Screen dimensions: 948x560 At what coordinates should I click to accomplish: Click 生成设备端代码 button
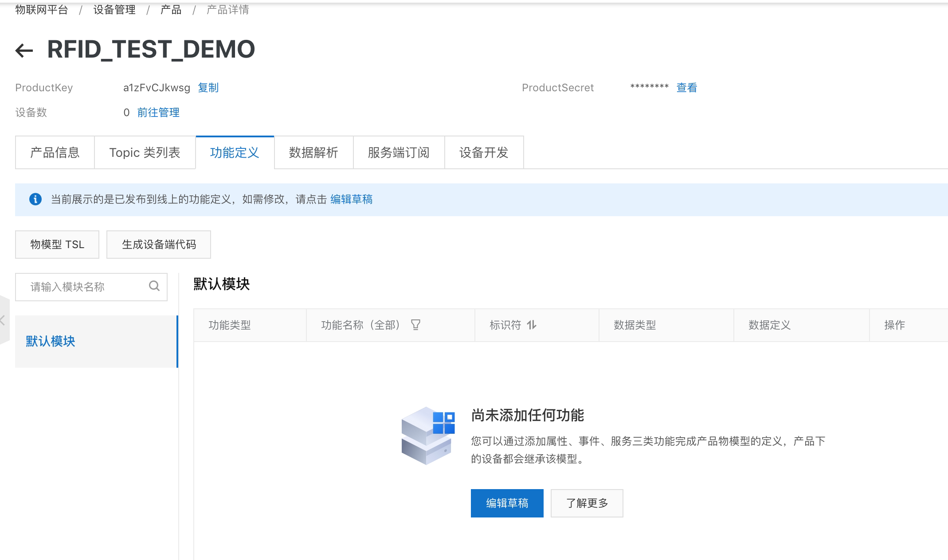pos(159,245)
